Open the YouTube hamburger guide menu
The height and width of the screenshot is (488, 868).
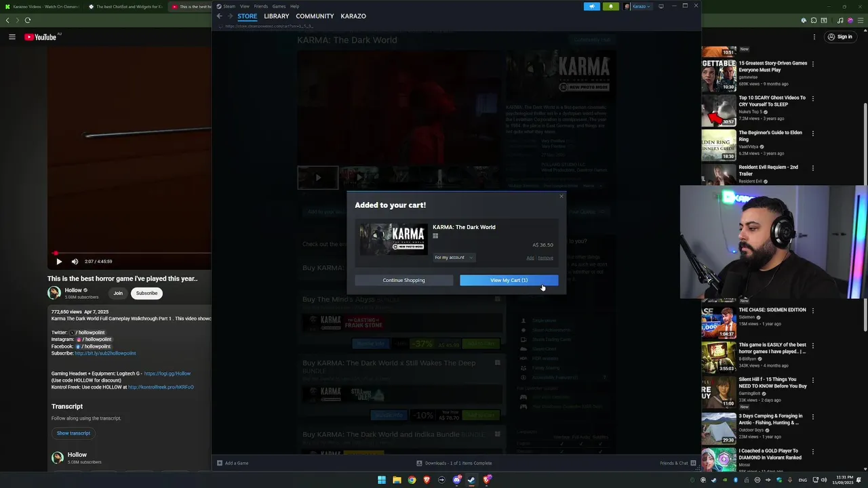(12, 37)
